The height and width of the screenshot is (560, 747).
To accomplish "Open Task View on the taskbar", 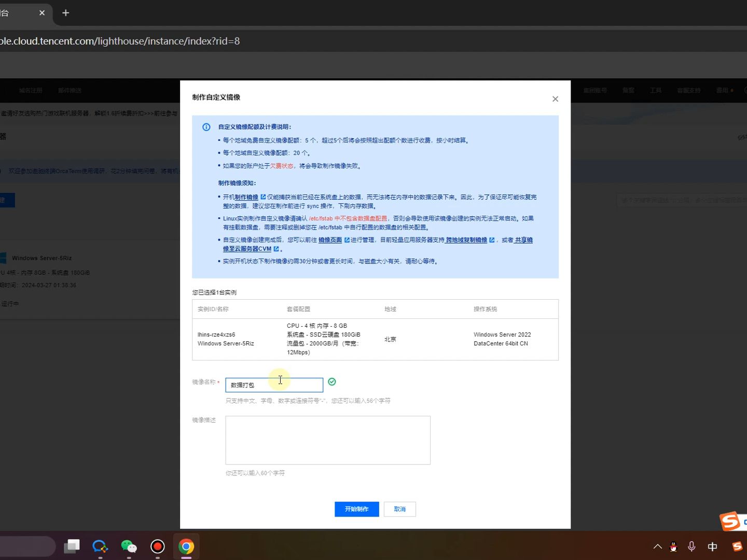I will tap(72, 547).
